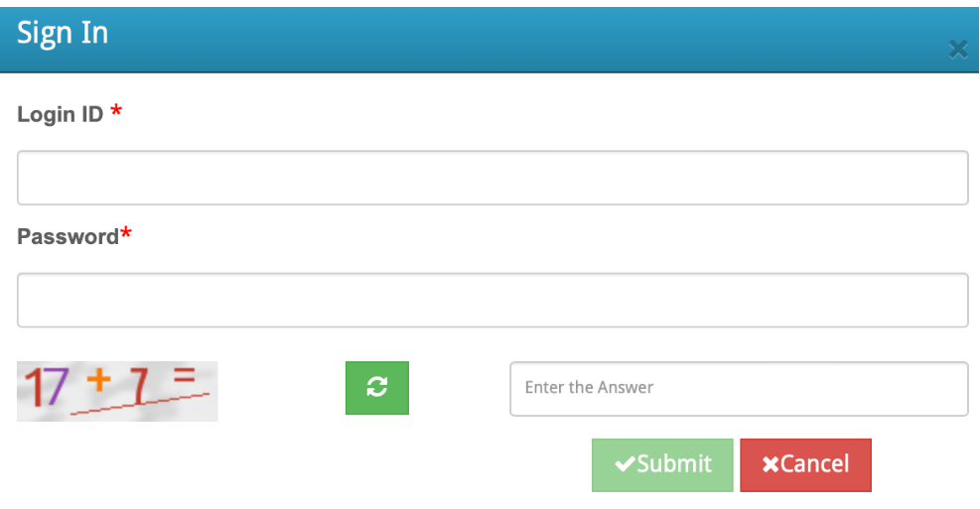Click the red equals sign in captcha
The width and height of the screenshot is (980, 509).
tap(185, 375)
